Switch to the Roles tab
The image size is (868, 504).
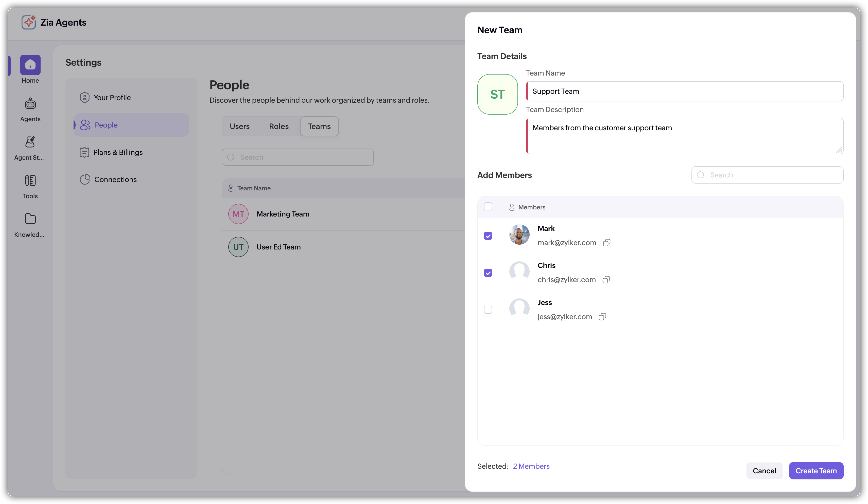(x=279, y=126)
